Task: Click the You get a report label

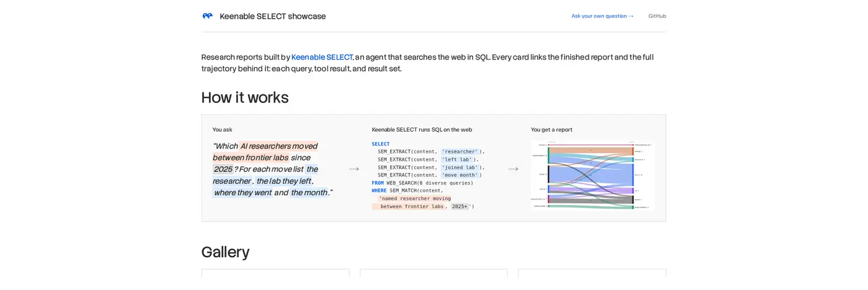Action: point(551,130)
